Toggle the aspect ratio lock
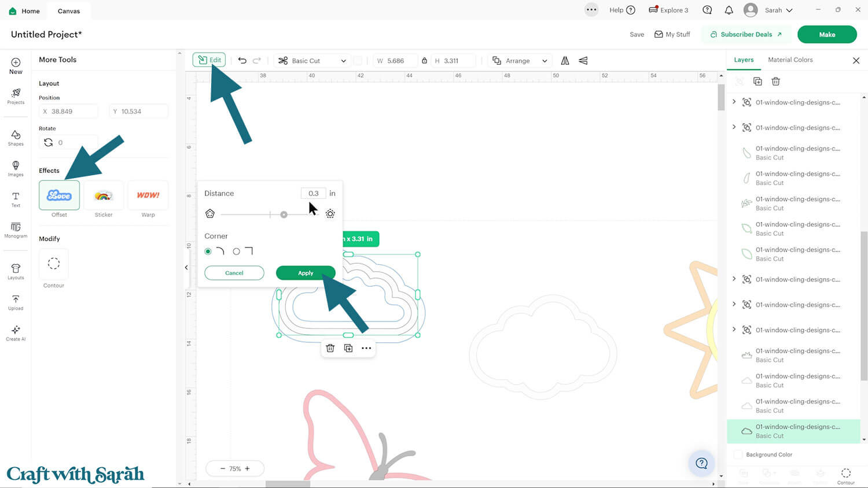Image resolution: width=868 pixels, height=488 pixels. (x=424, y=61)
